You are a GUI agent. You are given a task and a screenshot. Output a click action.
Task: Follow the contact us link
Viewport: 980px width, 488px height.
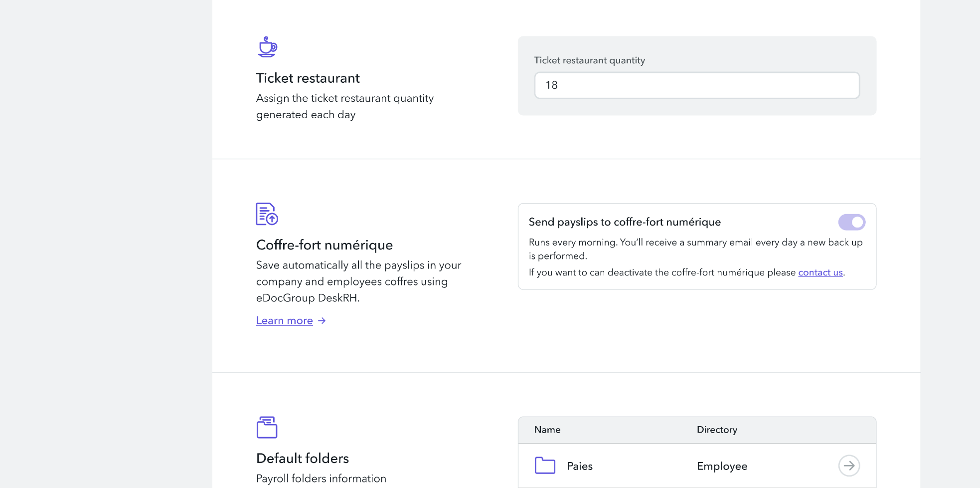coord(820,272)
